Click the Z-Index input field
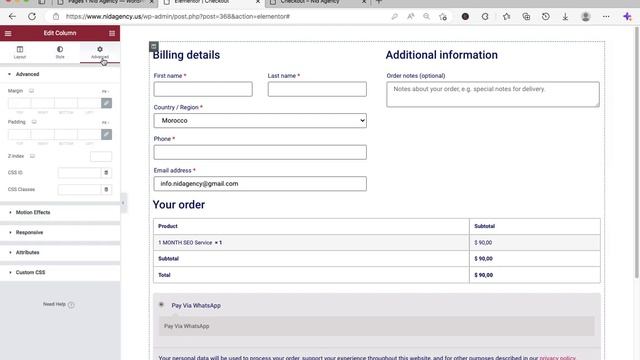Image resolution: width=640 pixels, height=360 pixels. pos(101,156)
